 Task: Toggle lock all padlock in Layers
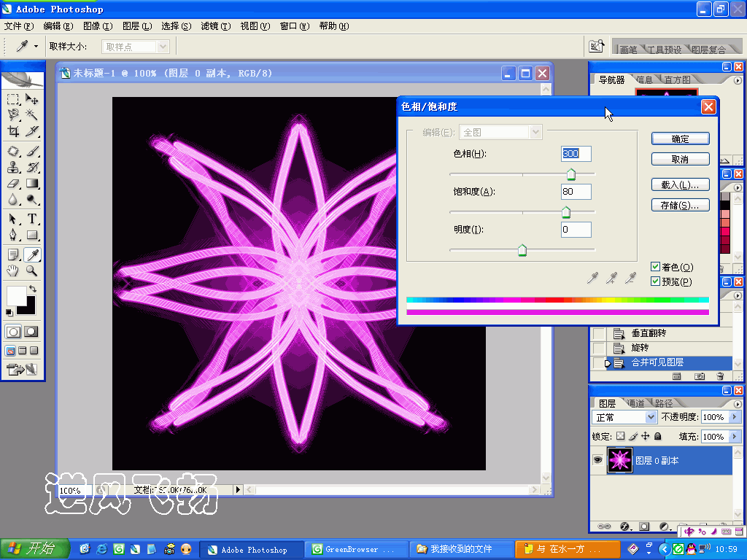[658, 436]
